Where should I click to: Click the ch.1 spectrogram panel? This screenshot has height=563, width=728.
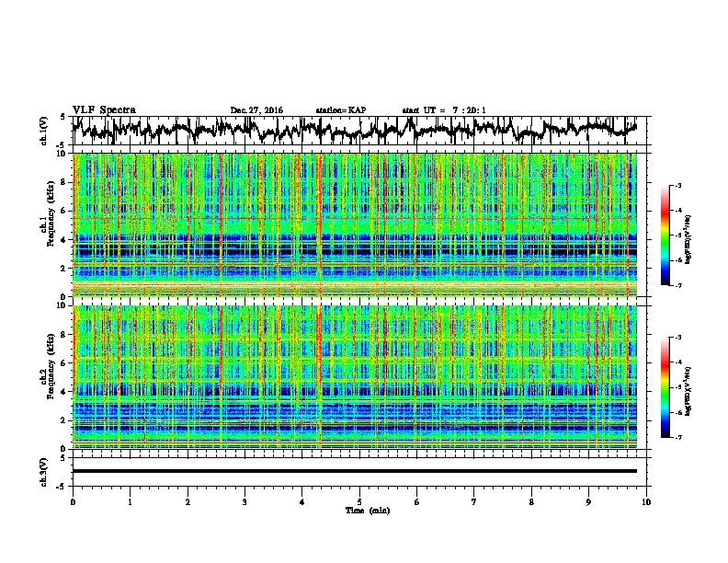tap(355, 224)
